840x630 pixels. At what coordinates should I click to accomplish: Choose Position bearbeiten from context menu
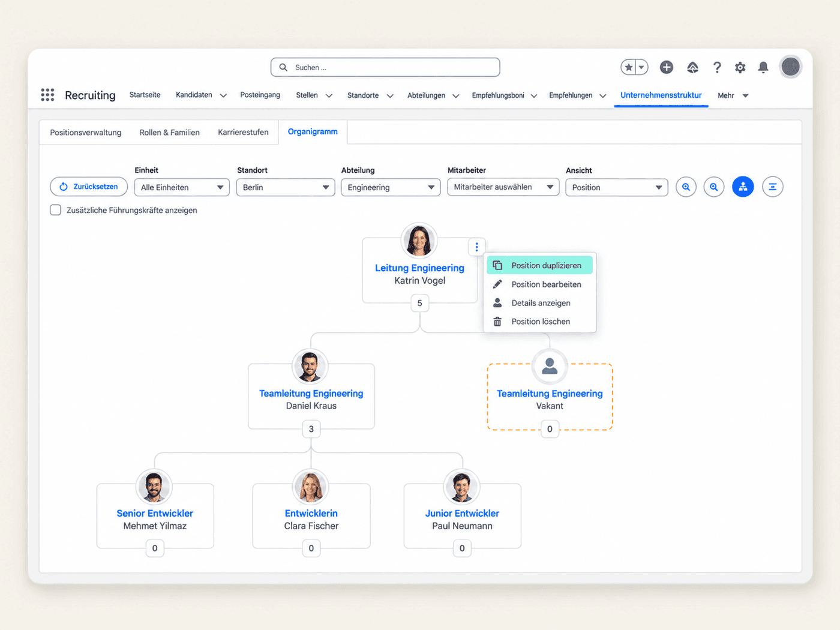(x=539, y=284)
